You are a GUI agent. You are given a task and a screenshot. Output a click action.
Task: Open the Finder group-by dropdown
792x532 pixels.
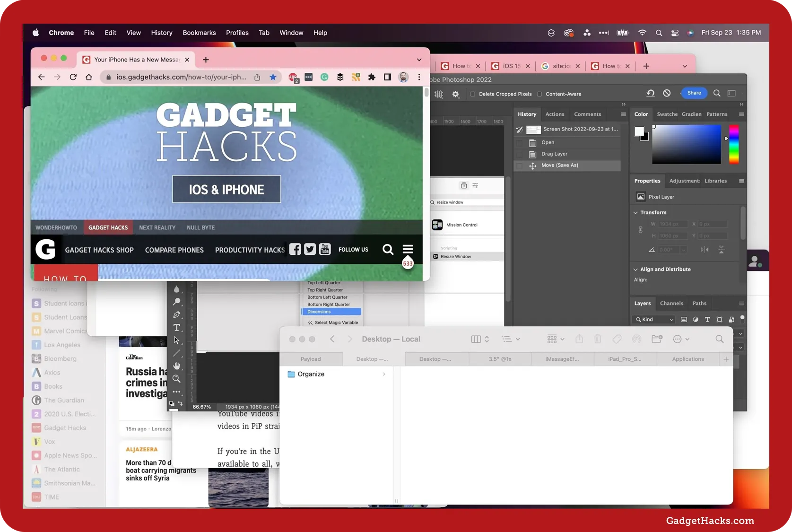coord(556,339)
